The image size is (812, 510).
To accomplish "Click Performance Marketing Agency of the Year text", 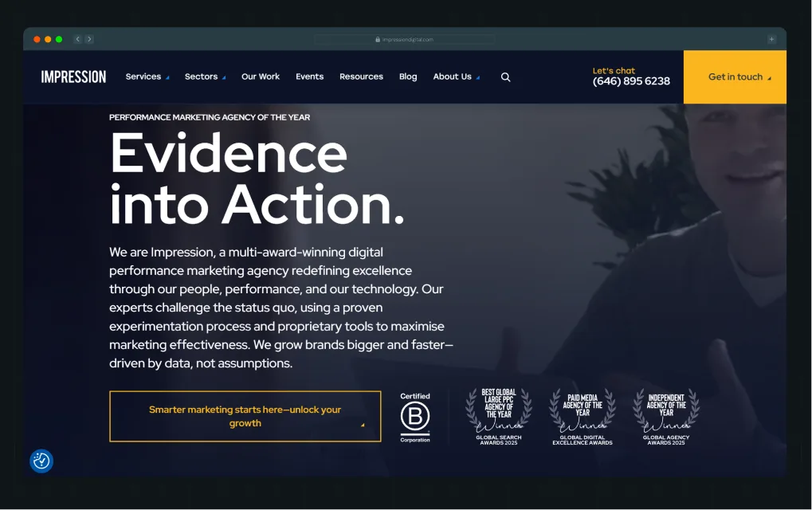I will pos(210,117).
